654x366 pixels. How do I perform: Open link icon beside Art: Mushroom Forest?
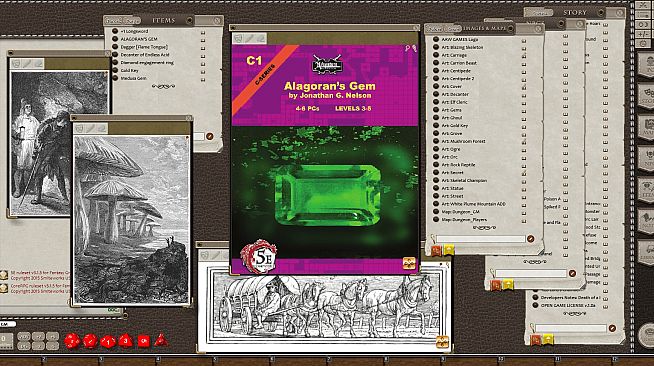pyautogui.click(x=436, y=141)
